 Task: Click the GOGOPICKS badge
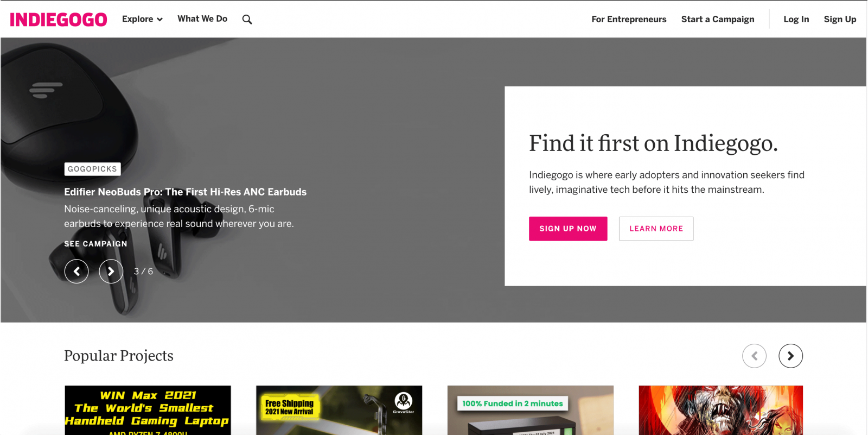coord(92,169)
